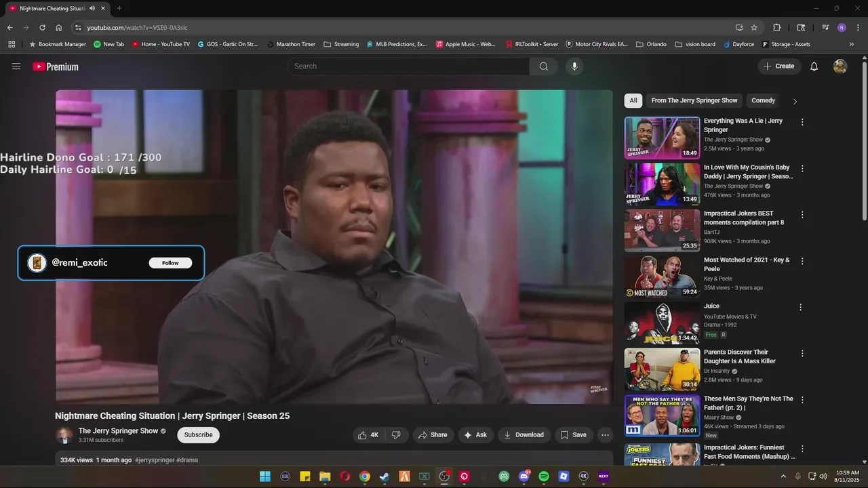
Task: Click the browser address bar URL
Action: click(137, 28)
